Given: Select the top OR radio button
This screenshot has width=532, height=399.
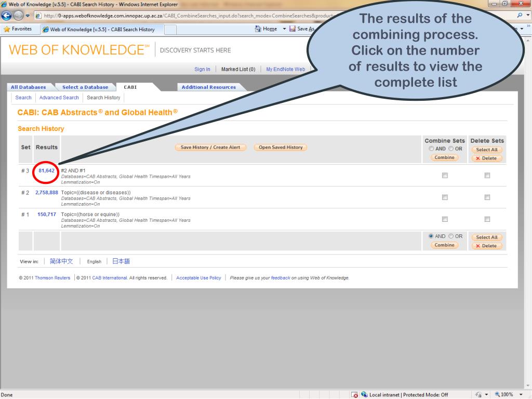Looking at the screenshot, I should [x=451, y=149].
